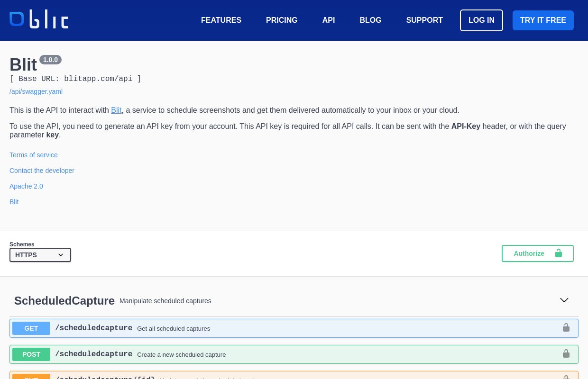Open the Terms of service link

tap(34, 155)
